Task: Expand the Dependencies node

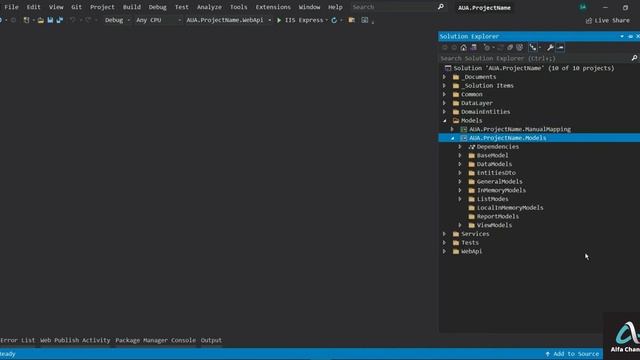Action: click(460, 147)
